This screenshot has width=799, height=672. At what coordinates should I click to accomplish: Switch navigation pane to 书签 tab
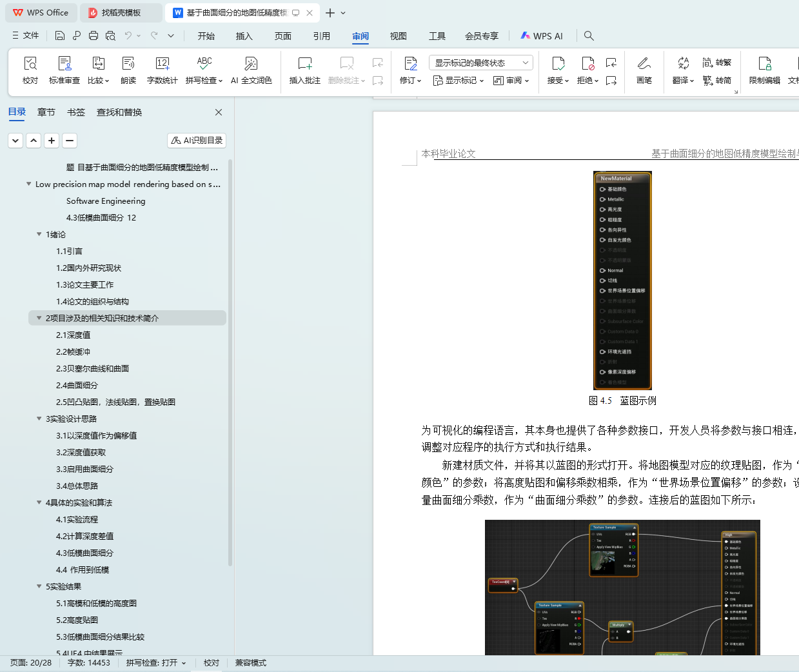[76, 112]
